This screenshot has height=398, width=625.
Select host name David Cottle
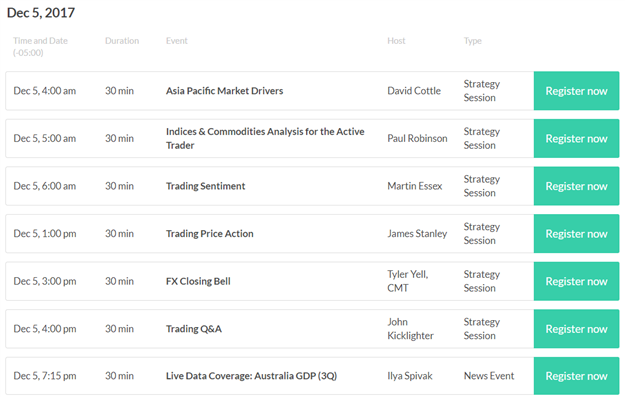click(x=414, y=91)
